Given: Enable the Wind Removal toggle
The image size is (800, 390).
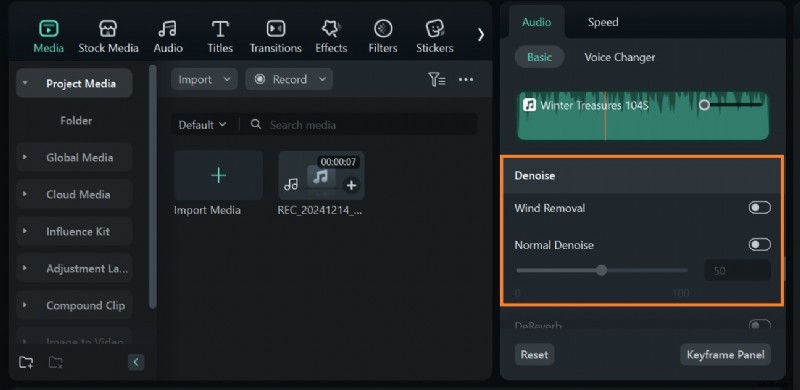Looking at the screenshot, I should 760,208.
